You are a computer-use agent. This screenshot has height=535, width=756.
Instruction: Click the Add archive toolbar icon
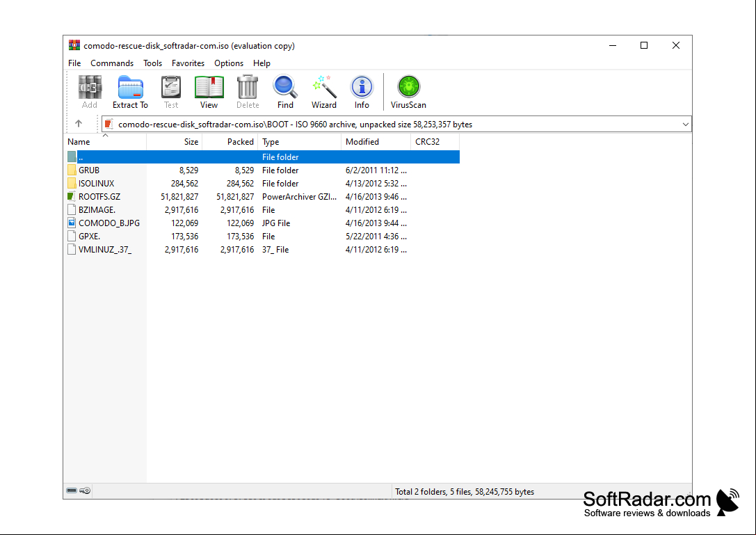[90, 88]
